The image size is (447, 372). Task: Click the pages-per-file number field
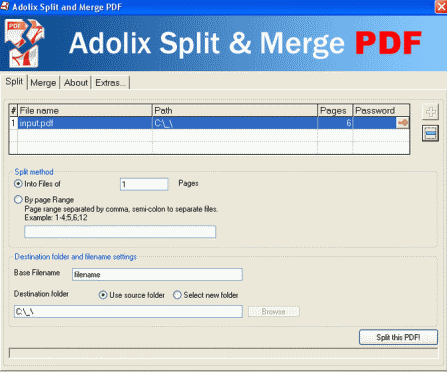pyautogui.click(x=144, y=184)
